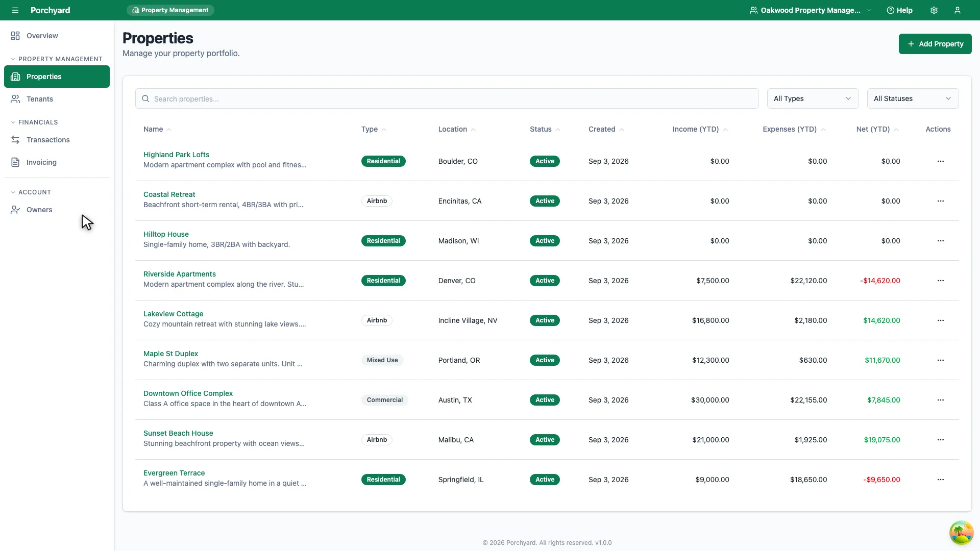The height and width of the screenshot is (551, 980).
Task: Click the beach avatar widget icon
Action: coord(961,533)
